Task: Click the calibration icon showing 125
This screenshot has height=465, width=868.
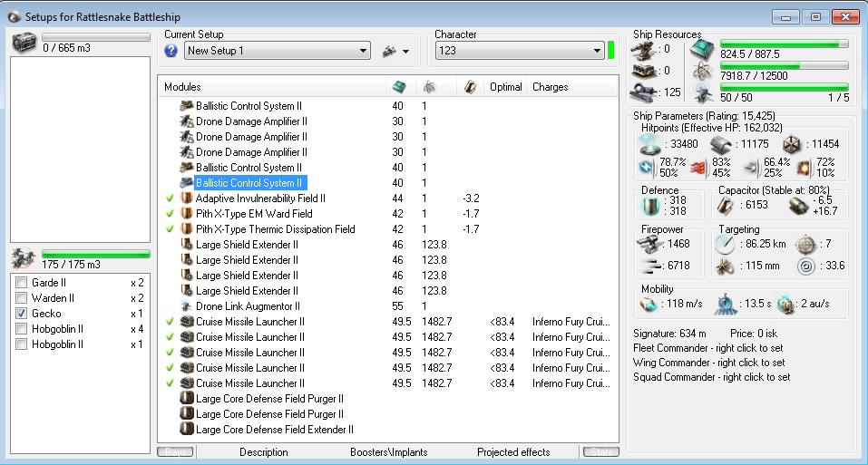Action: point(643,92)
